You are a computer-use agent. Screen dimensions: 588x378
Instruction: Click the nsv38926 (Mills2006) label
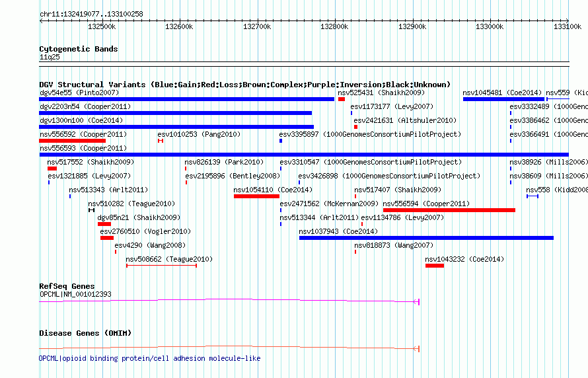click(548, 162)
